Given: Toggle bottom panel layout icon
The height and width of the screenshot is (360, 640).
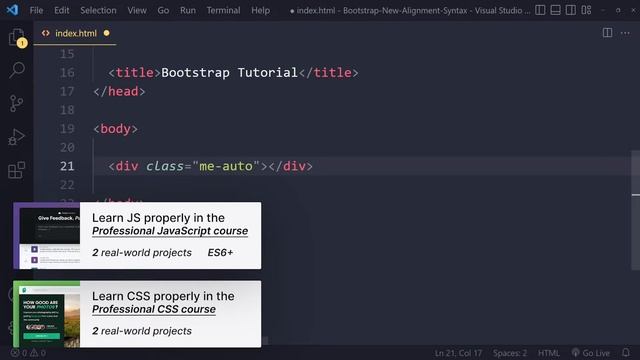Looking at the screenshot, I should coord(556,10).
